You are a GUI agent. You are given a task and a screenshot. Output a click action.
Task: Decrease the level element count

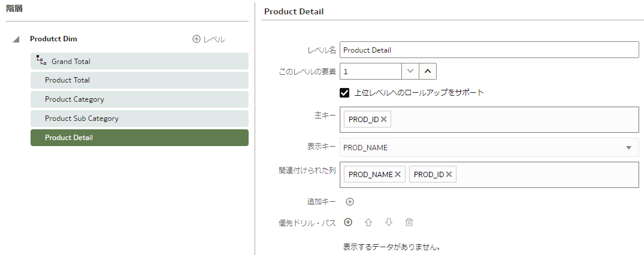click(410, 71)
